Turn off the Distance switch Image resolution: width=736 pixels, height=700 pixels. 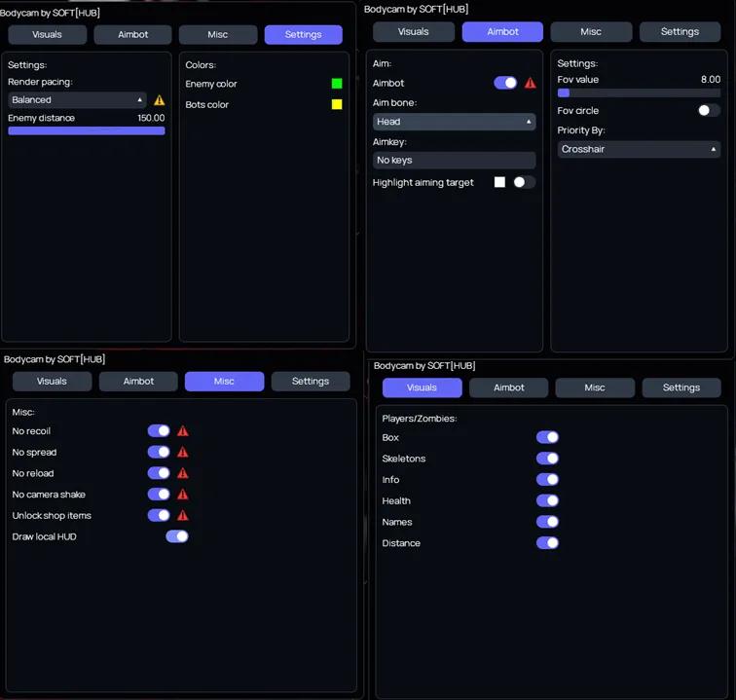pyautogui.click(x=547, y=543)
